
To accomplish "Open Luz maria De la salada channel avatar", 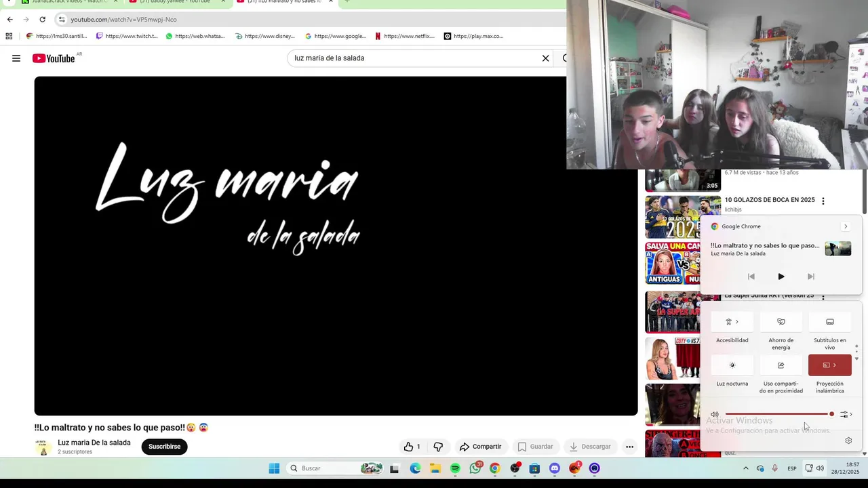I will [x=43, y=447].
